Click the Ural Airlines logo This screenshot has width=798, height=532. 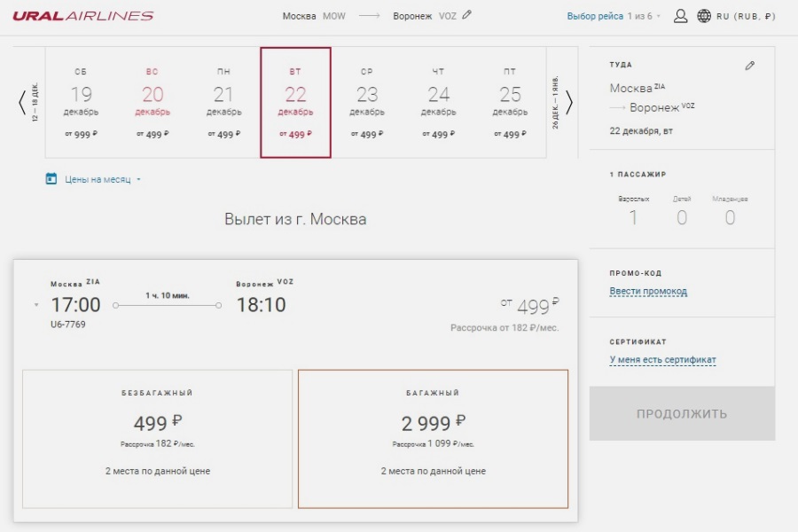[x=83, y=16]
